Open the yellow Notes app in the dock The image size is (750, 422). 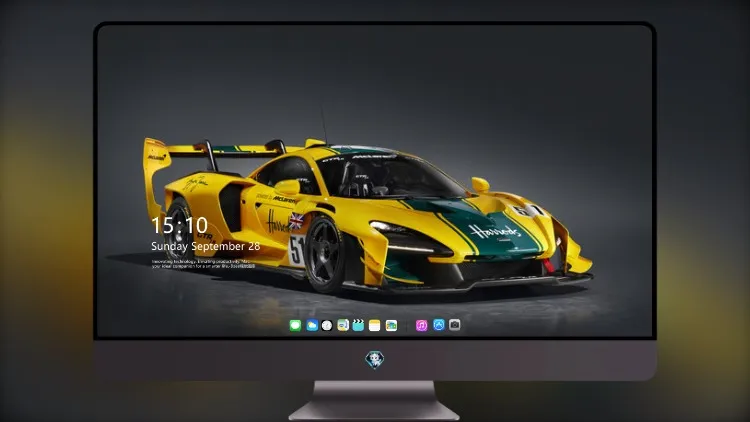click(x=375, y=326)
